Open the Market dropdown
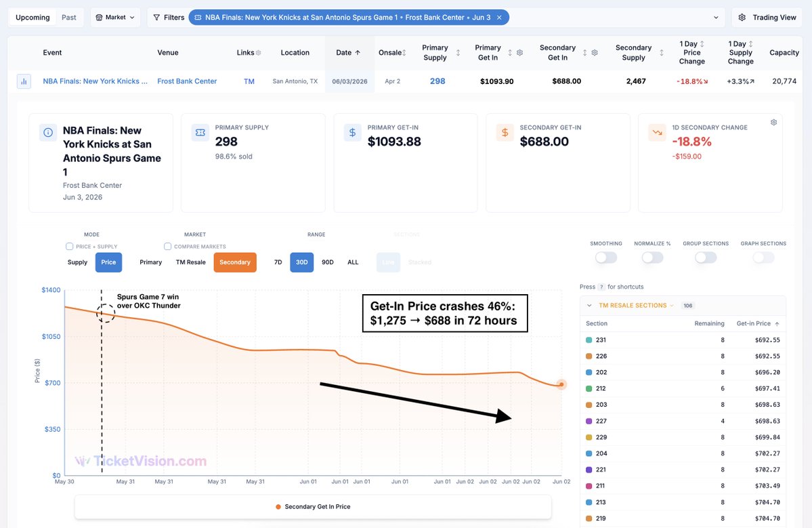Screen dimensions: 812x528 116,18
